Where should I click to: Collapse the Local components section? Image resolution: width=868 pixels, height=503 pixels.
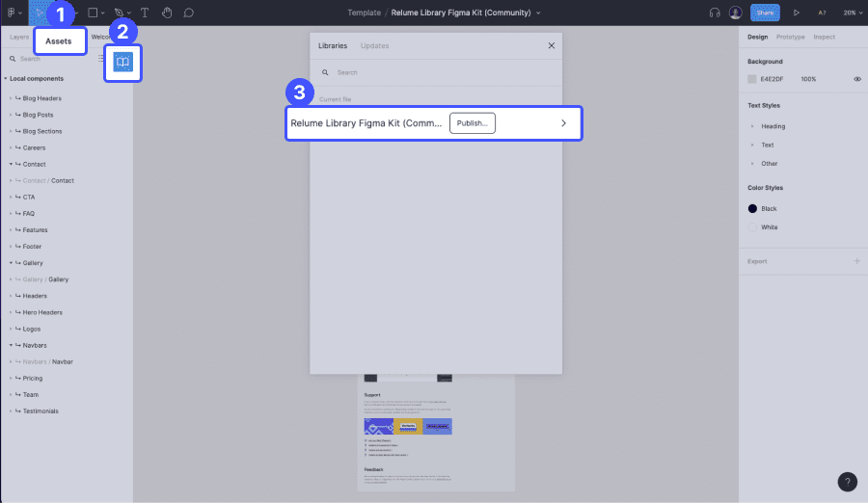pos(6,79)
